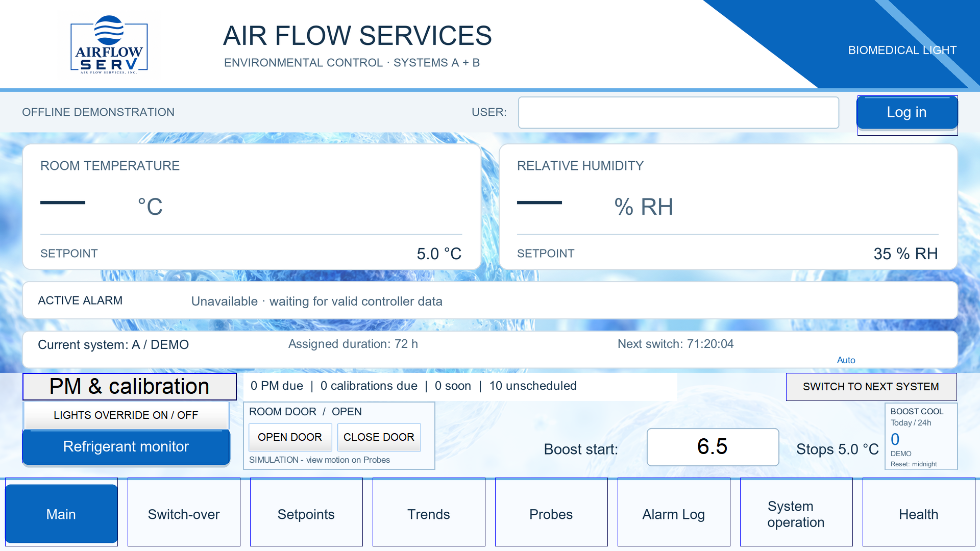Screen dimensions: 980x551
Task: Toggle LIGHTS OVERRIDE ON / OFF
Action: 126,415
